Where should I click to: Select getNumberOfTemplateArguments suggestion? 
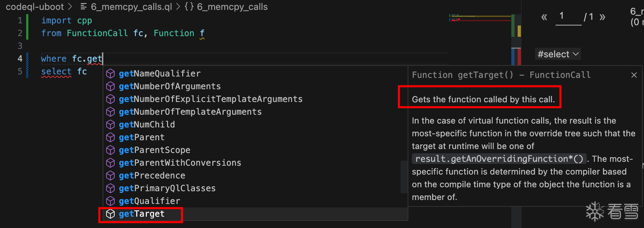pos(190,112)
